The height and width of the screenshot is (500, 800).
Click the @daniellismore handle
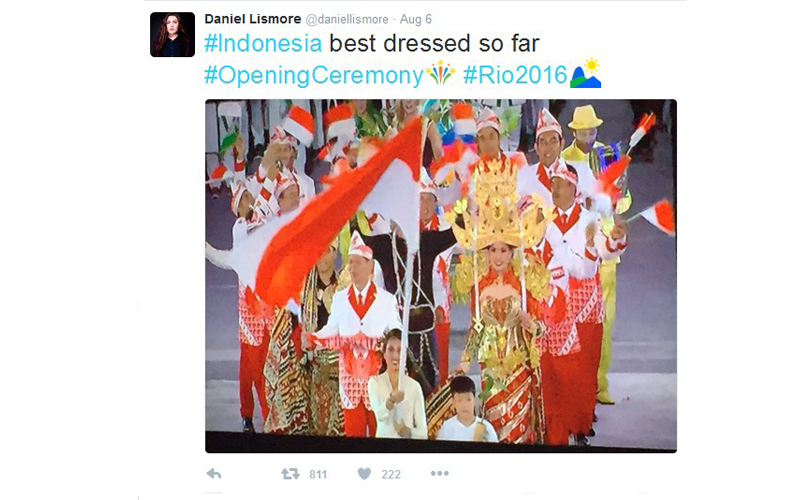tap(347, 19)
